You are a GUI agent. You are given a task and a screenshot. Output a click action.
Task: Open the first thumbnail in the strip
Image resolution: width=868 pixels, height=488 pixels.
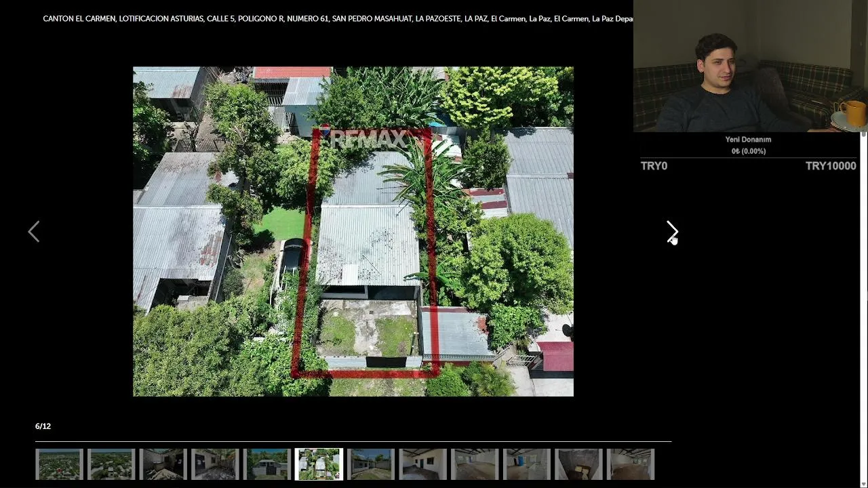59,464
